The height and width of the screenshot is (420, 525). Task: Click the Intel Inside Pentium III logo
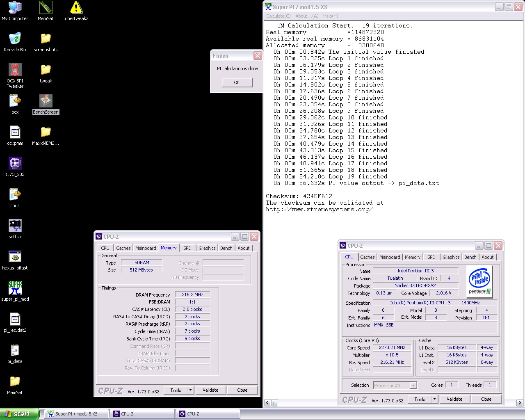click(x=479, y=281)
